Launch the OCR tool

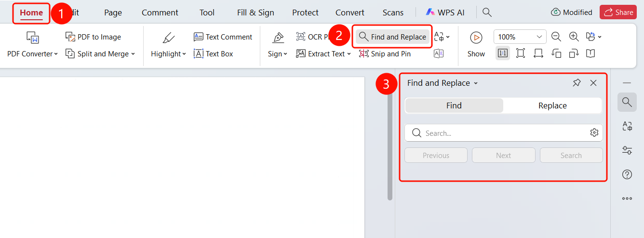point(312,37)
